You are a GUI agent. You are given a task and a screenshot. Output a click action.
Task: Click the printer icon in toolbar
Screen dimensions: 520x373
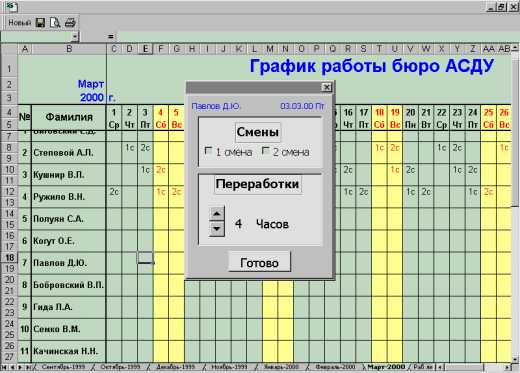click(70, 23)
